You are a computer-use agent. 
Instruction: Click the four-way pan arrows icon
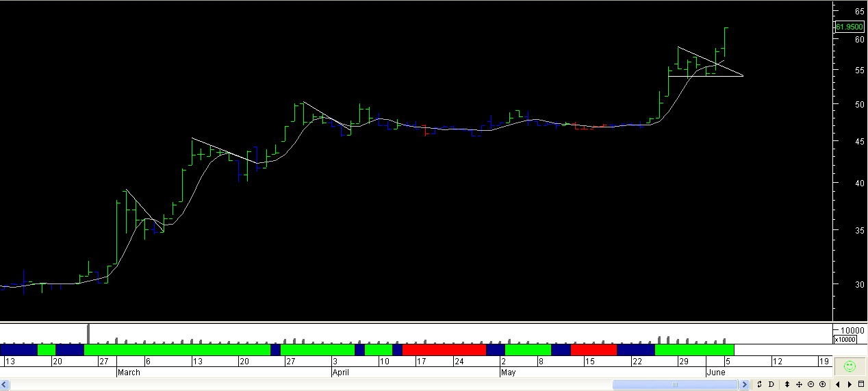pos(799,384)
